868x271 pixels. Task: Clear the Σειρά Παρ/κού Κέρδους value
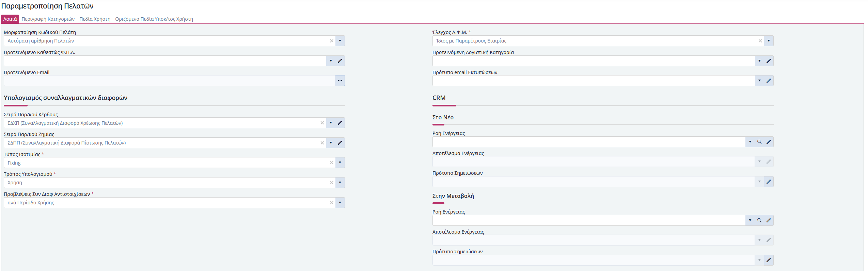click(322, 123)
